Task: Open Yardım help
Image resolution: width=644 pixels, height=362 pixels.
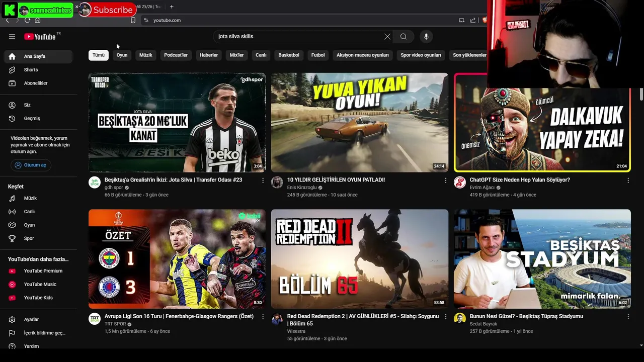Action: point(38,346)
